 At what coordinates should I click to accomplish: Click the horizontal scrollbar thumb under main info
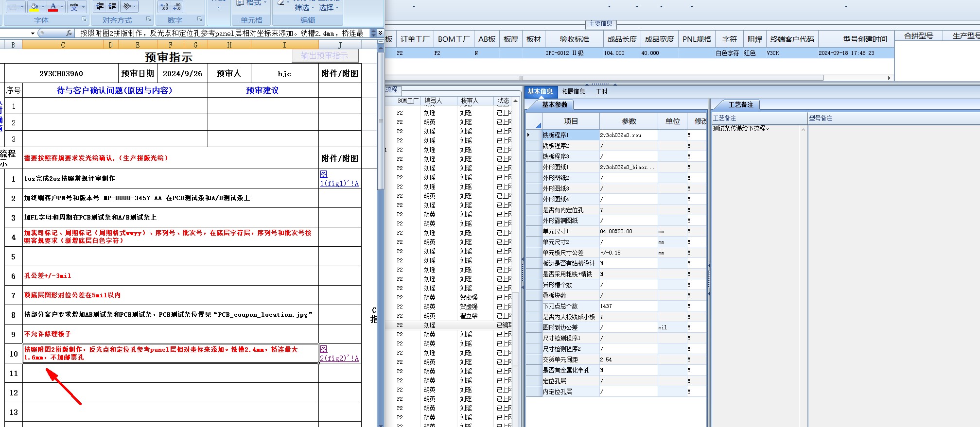click(x=604, y=78)
